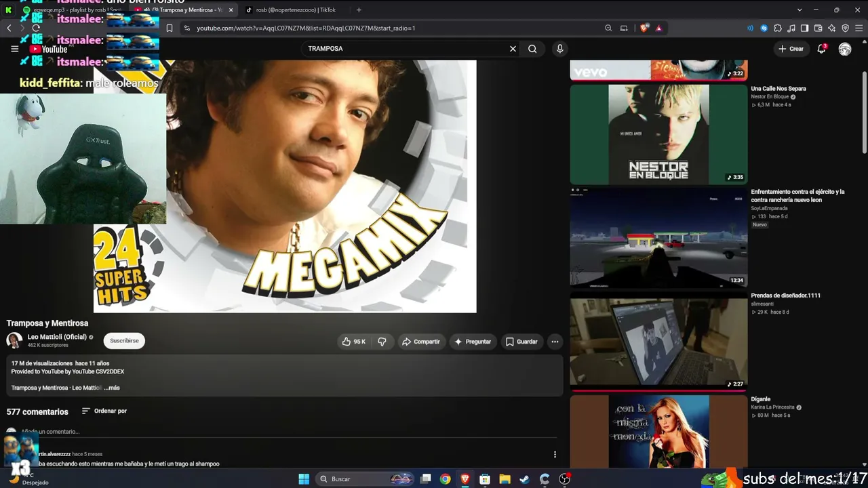The height and width of the screenshot is (488, 868).
Task: Click Compartir to share the video
Action: point(420,342)
